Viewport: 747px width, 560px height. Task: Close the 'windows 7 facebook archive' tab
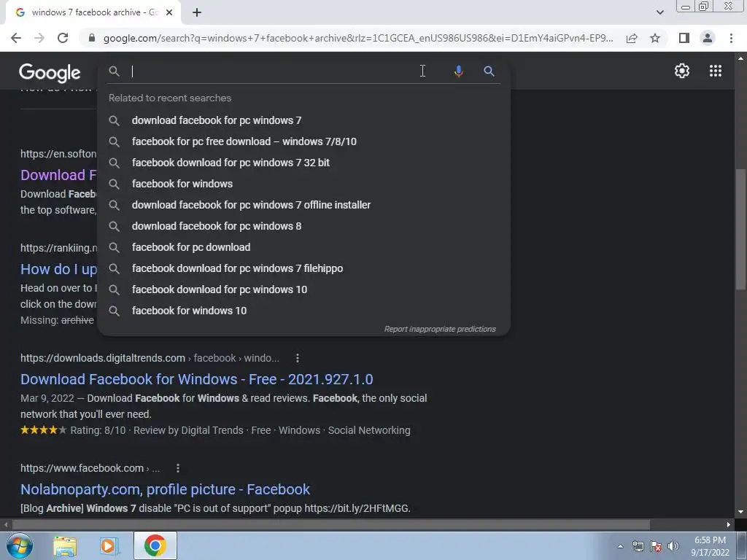169,12
